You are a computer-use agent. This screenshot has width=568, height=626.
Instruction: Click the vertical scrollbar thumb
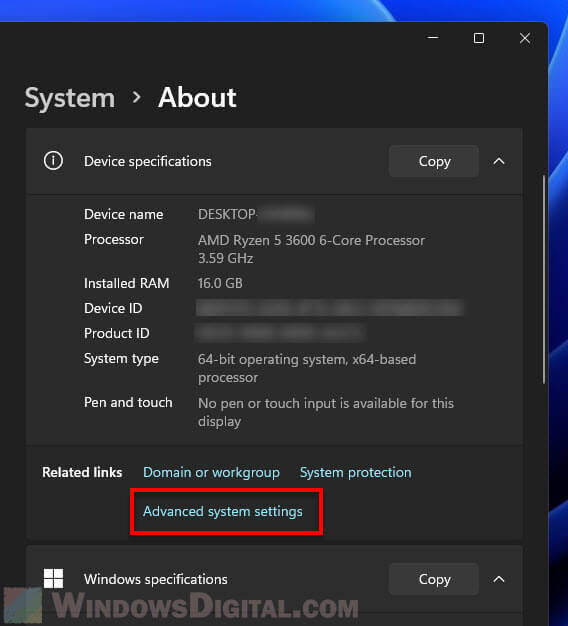(544, 279)
